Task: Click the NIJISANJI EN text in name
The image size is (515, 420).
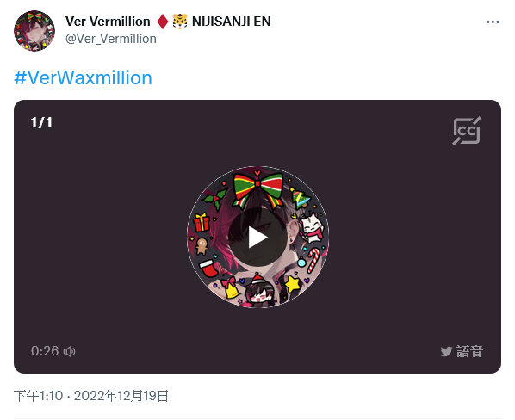Action: coord(231,22)
